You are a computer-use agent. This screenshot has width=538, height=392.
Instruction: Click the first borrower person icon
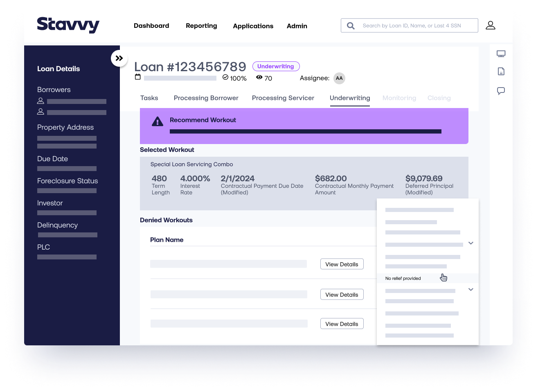(41, 101)
